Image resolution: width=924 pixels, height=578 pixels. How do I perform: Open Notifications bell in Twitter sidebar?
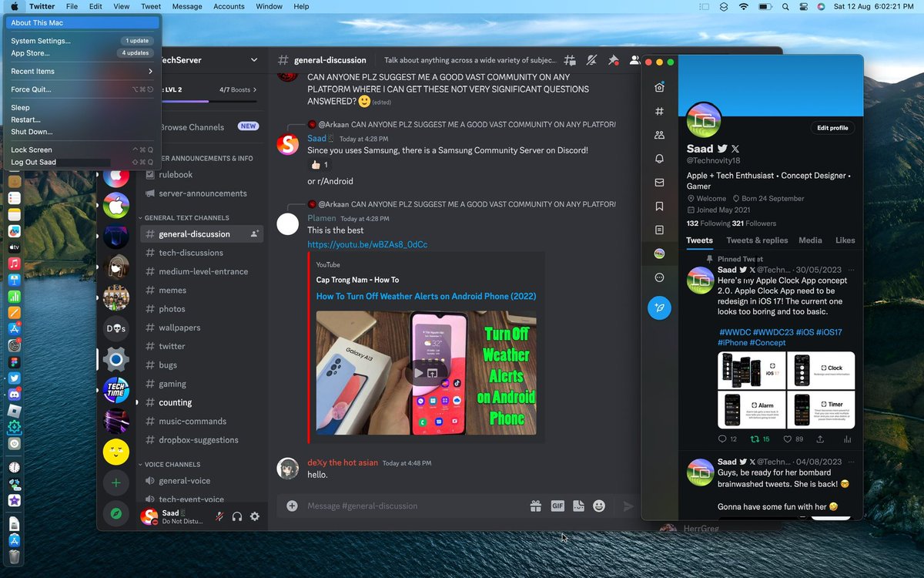659,159
